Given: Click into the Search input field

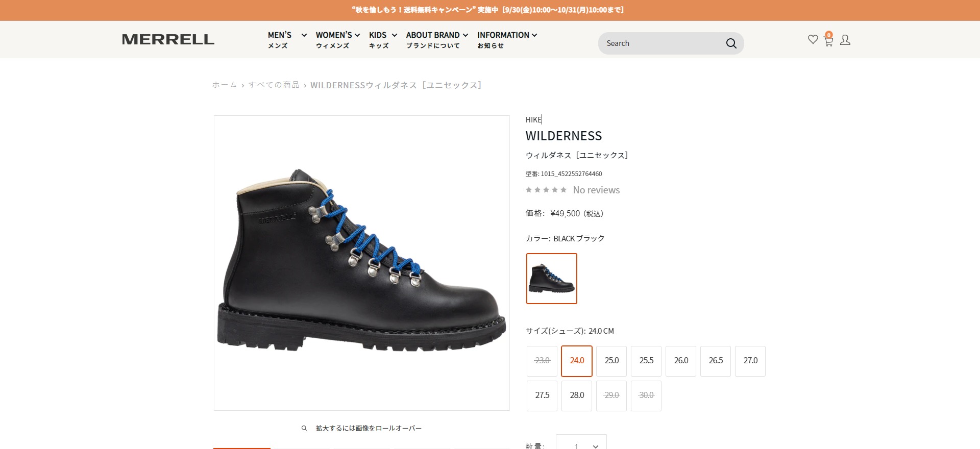Looking at the screenshot, I should [x=663, y=43].
